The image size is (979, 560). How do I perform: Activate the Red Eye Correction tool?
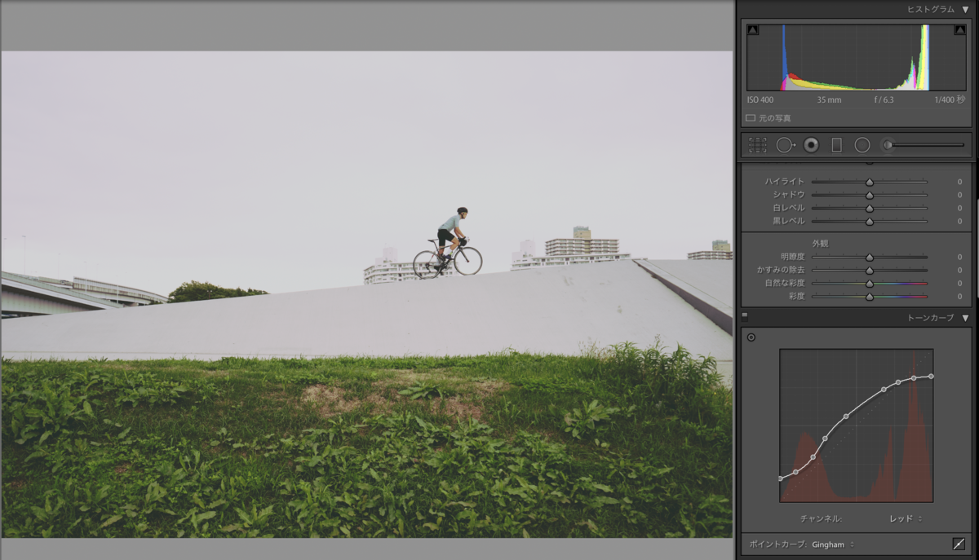pyautogui.click(x=812, y=144)
